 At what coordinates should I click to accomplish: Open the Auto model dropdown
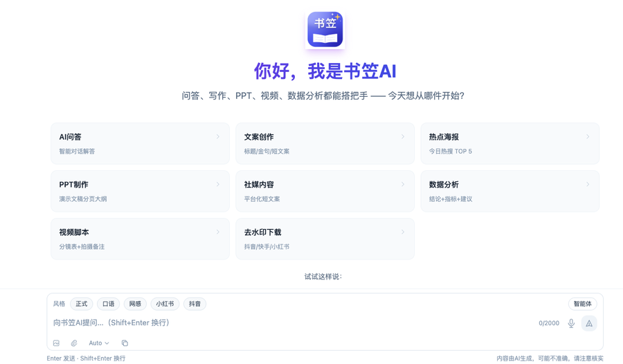click(x=99, y=343)
